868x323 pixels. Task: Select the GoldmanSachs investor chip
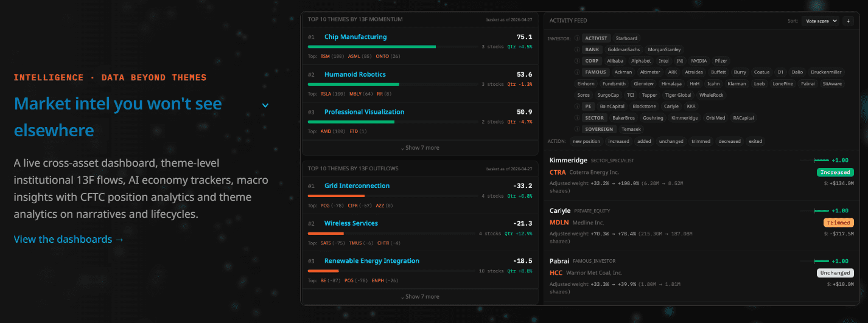click(623, 50)
